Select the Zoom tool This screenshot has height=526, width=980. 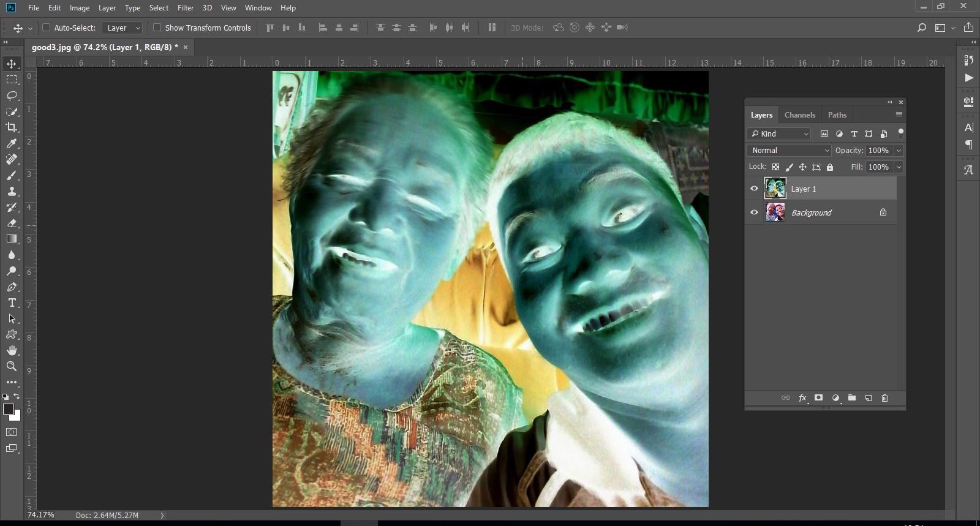coord(12,366)
